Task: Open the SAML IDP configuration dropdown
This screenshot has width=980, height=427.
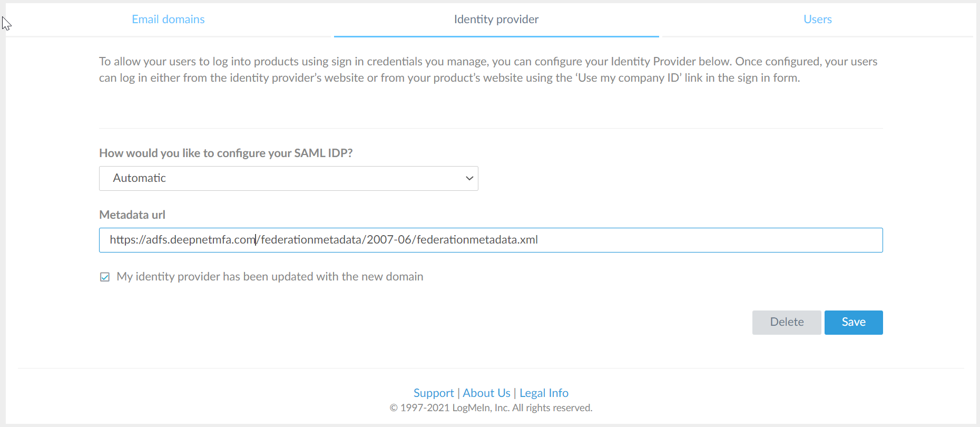Action: (288, 178)
